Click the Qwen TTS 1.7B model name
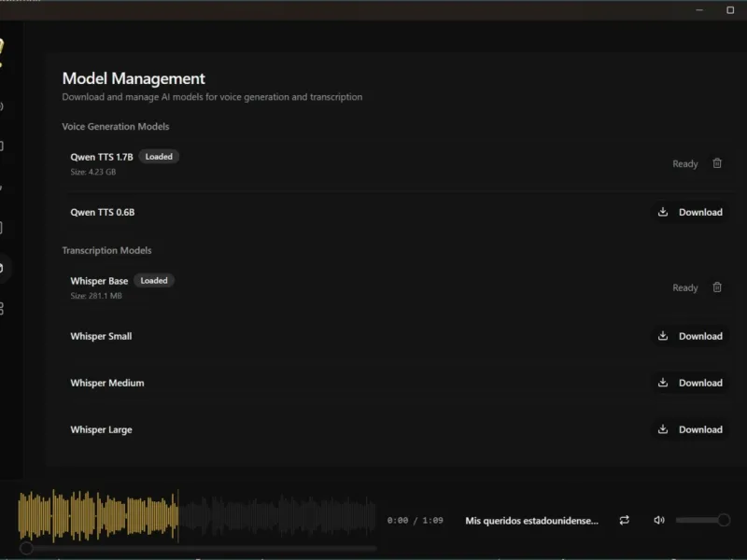 102,157
